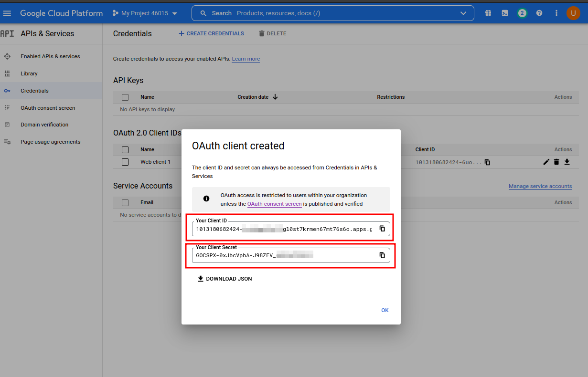Select all API Keys header checkbox

(125, 97)
